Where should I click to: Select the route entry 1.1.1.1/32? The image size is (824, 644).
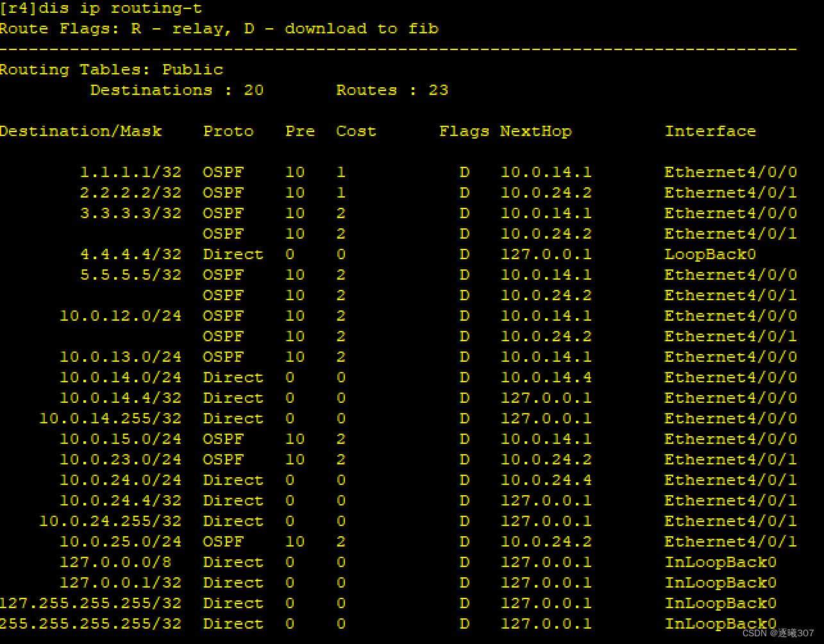(x=131, y=172)
